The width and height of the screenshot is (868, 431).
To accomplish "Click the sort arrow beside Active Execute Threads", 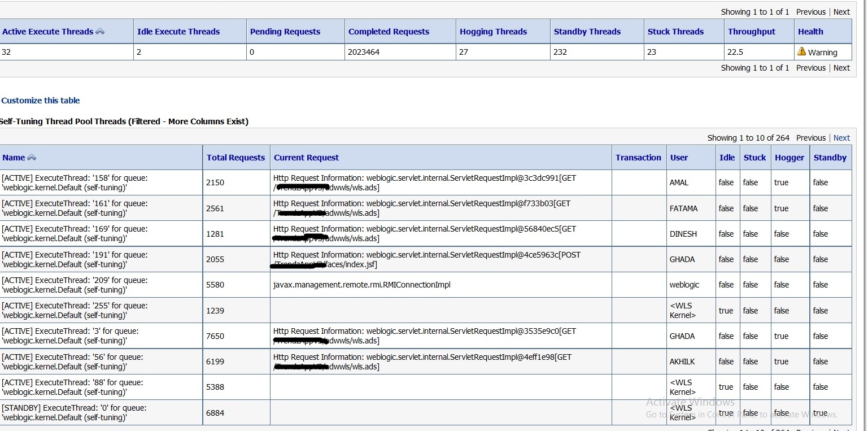I will pos(100,32).
